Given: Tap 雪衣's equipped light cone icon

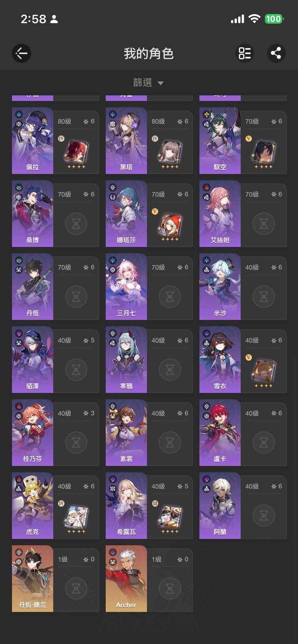Looking at the screenshot, I should pyautogui.click(x=264, y=372).
